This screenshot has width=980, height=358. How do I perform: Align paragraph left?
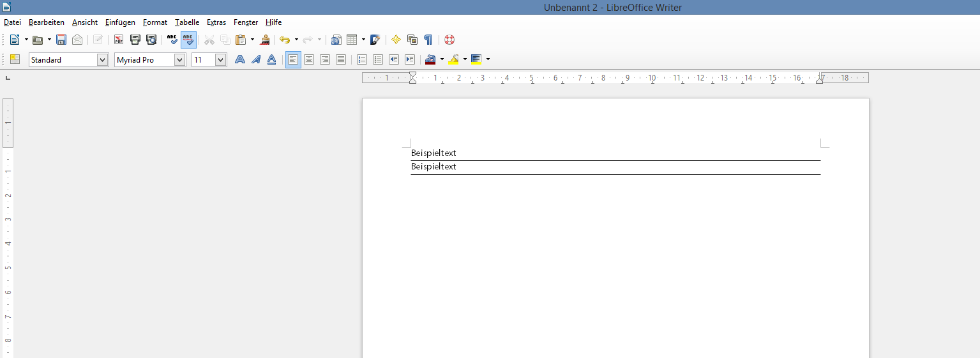(x=293, y=59)
